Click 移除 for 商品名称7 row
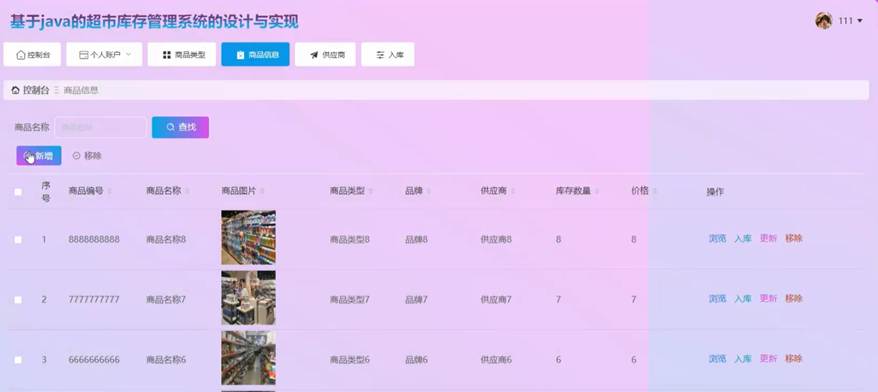The image size is (878, 392). (793, 298)
